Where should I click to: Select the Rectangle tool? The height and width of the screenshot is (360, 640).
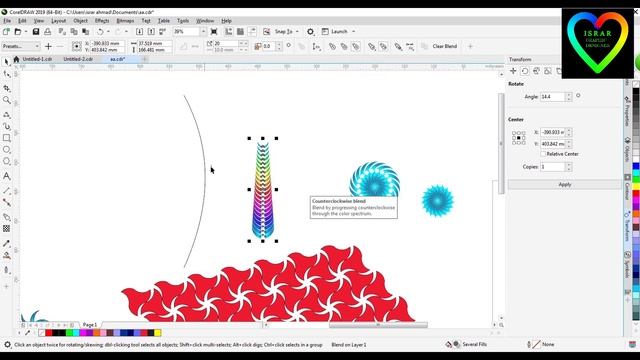tap(7, 138)
